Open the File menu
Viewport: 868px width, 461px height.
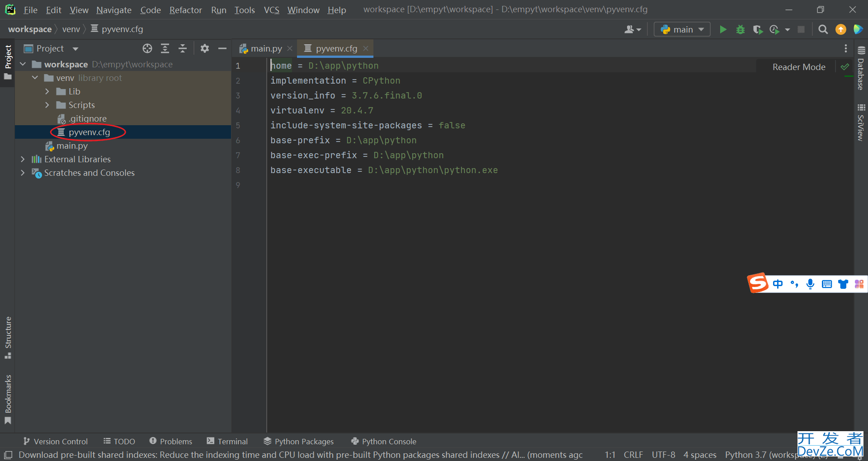30,10
